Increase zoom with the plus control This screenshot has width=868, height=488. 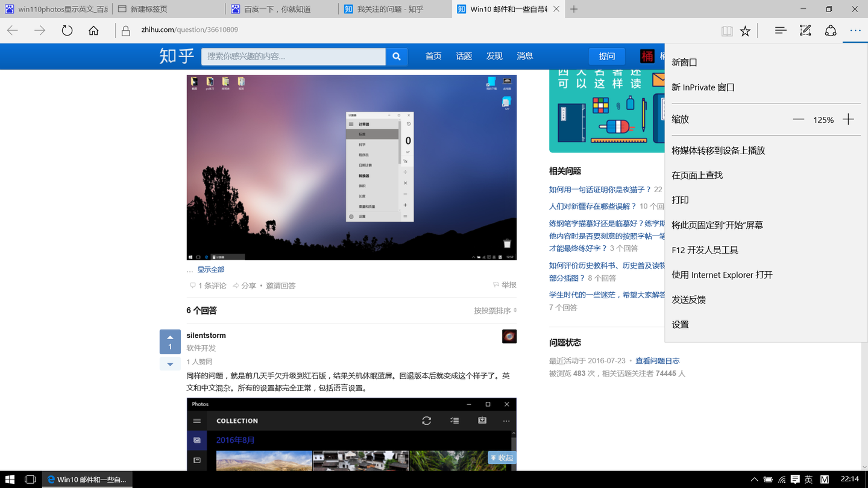coord(848,119)
